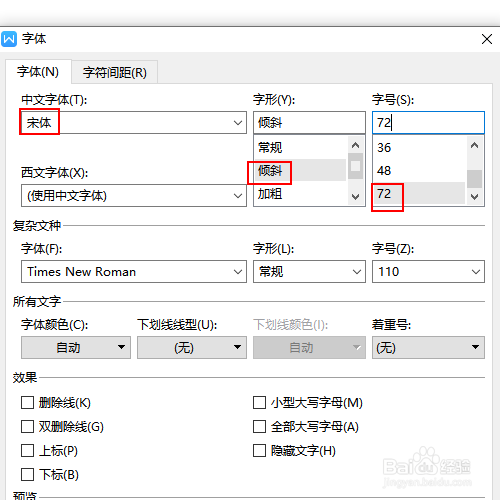The width and height of the screenshot is (500, 500).
Task: Switch to 字符间距 tab
Action: [115, 72]
